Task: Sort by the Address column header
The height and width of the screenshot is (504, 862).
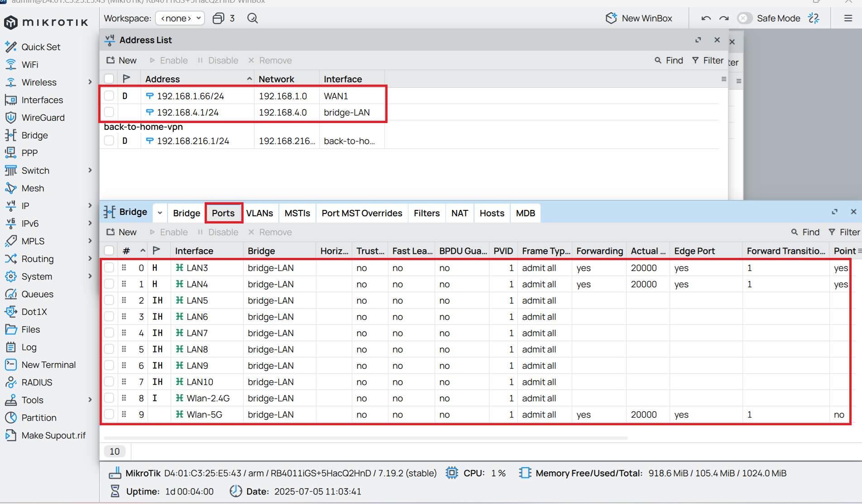Action: click(x=162, y=79)
